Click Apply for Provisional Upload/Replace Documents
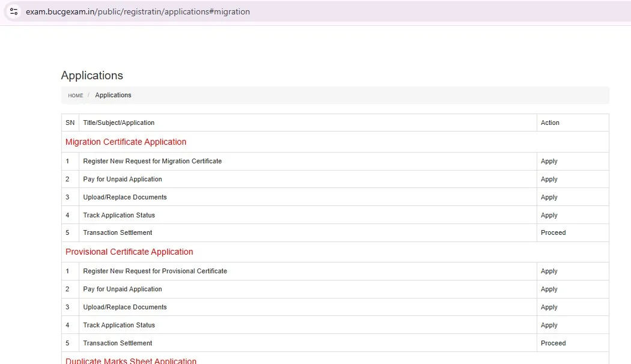The image size is (631, 364). (x=549, y=308)
